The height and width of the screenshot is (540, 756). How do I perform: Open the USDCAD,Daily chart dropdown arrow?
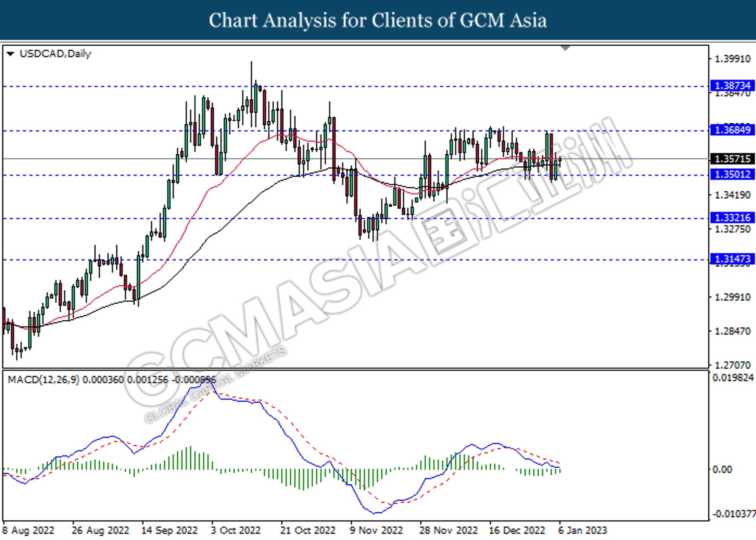(x=11, y=54)
